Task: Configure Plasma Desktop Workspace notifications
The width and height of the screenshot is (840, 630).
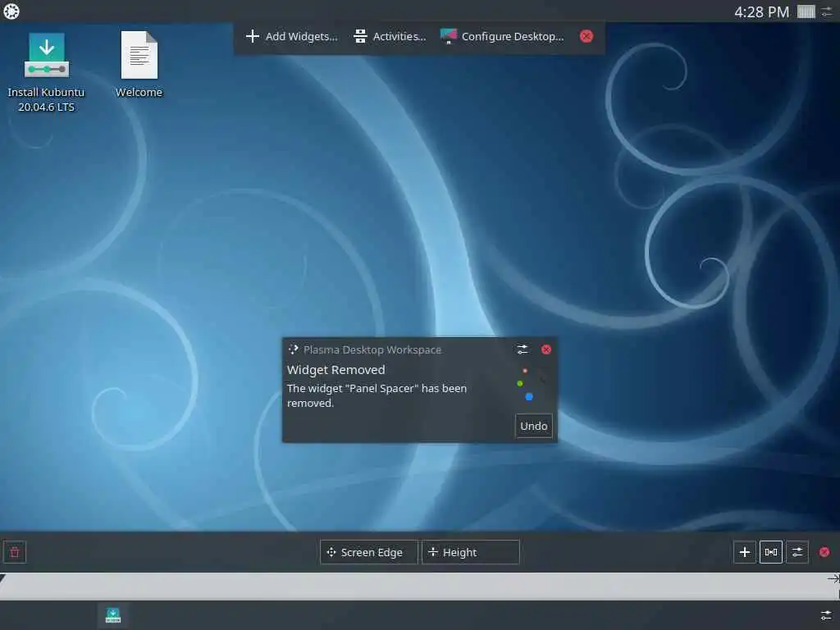Action: (x=523, y=349)
